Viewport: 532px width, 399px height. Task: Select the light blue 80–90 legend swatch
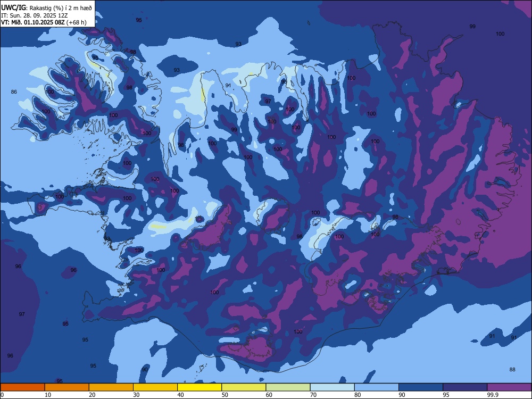(x=377, y=387)
